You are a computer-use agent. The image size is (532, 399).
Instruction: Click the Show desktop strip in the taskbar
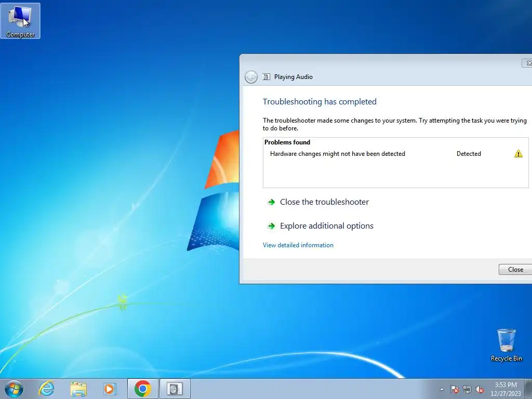tap(528, 389)
